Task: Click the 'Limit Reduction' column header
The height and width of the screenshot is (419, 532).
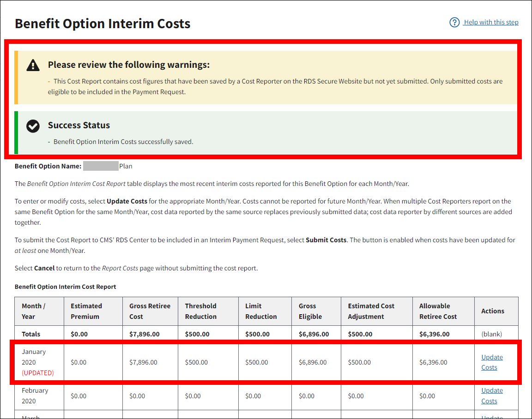Action: pyautogui.click(x=261, y=311)
